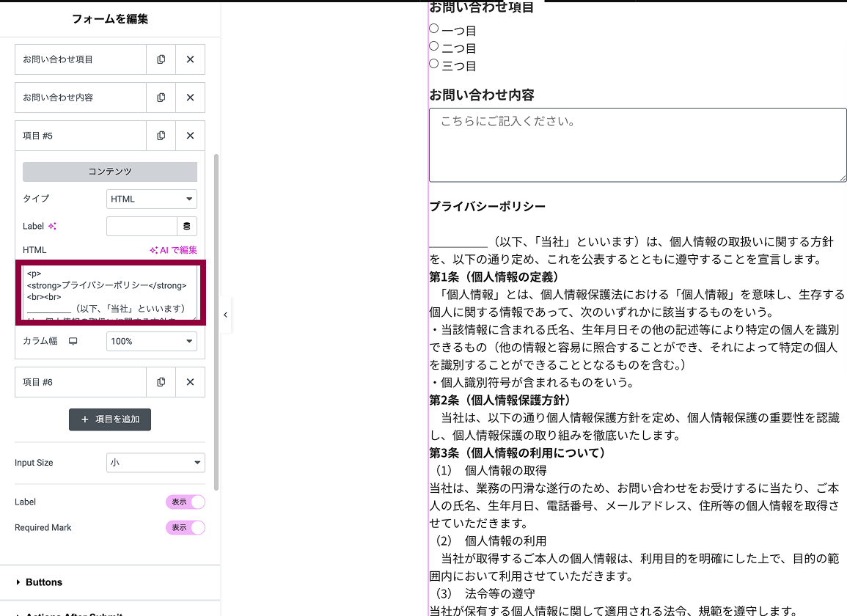Click inside the こちらにご記入ください textarea

[637, 143]
